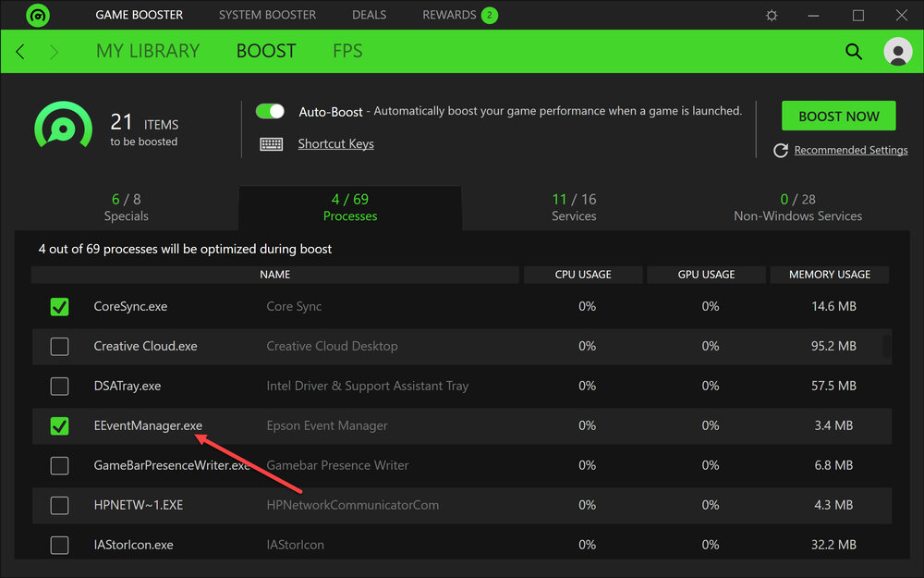Image resolution: width=924 pixels, height=578 pixels.
Task: Click the Creative Cloud Desktop description
Action: click(x=332, y=346)
